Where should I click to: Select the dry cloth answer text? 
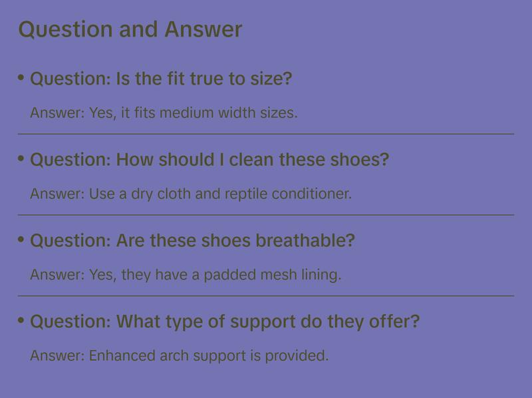coord(190,194)
